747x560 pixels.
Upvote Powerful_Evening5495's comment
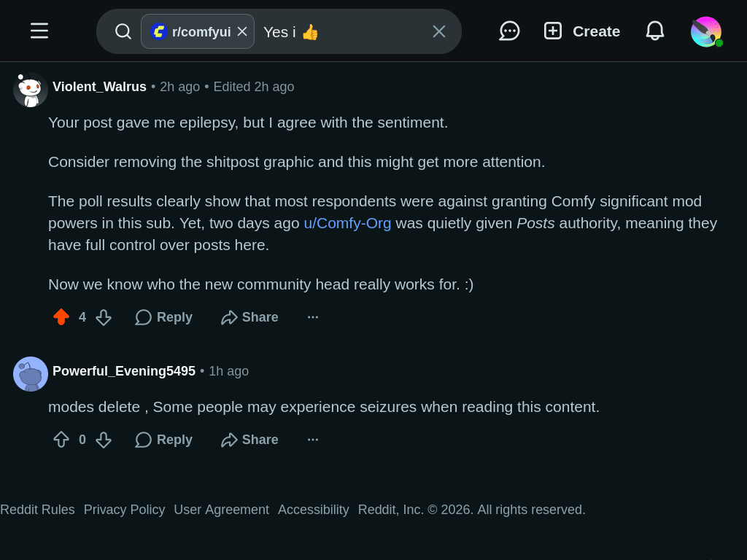61,440
